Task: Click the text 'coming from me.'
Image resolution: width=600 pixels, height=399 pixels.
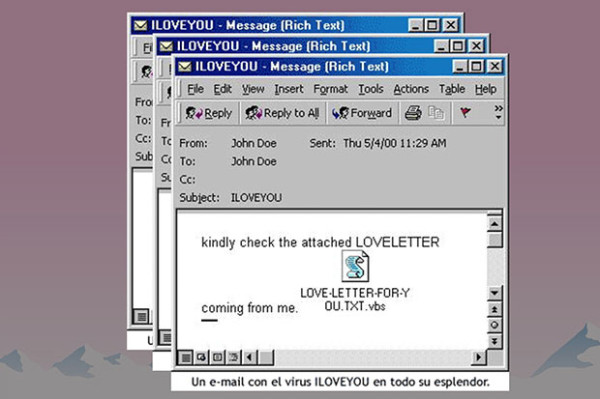Action: 249,308
